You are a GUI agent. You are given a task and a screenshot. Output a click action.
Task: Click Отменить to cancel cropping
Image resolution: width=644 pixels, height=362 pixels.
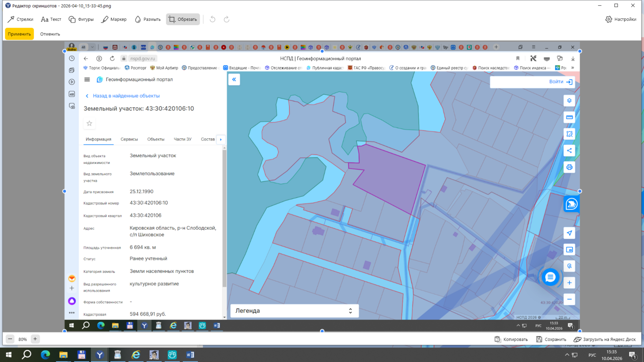click(50, 34)
